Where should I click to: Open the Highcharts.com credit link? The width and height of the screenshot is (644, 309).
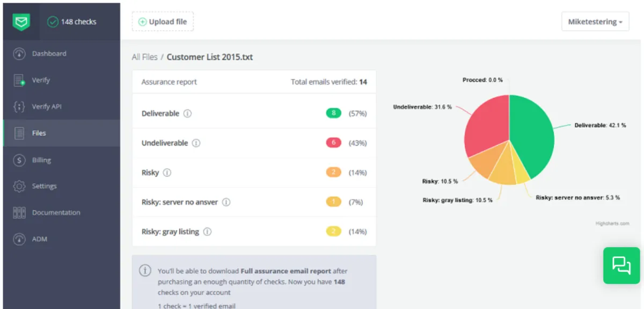coord(612,224)
